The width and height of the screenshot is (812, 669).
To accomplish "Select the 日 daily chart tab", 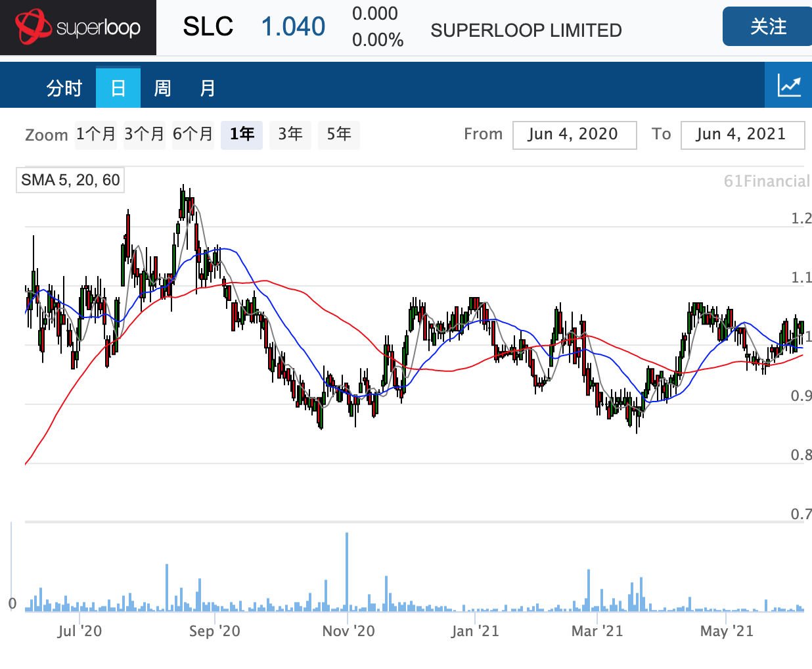I will point(118,88).
